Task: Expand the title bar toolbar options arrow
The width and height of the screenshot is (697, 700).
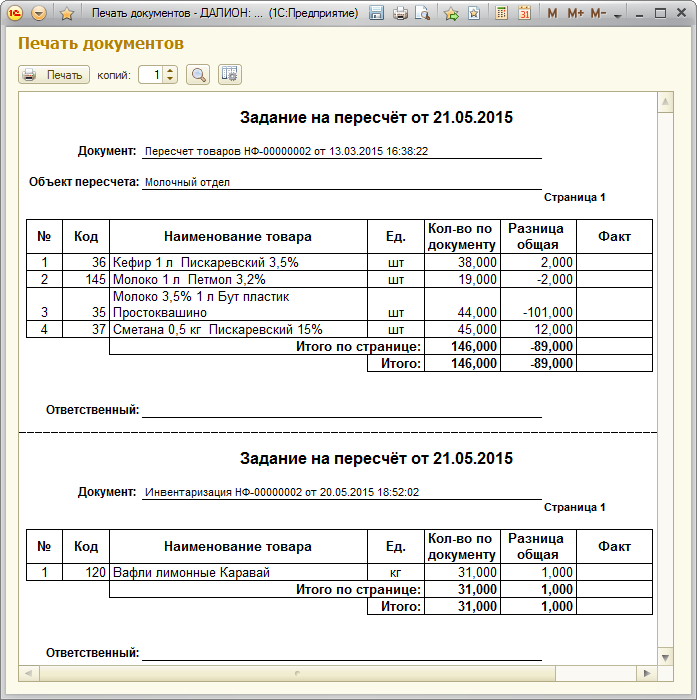Action: (x=618, y=16)
